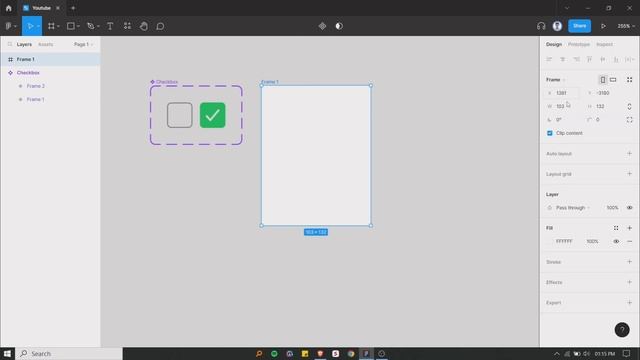Viewport: 640px width, 360px height.
Task: Toggle constrain proportions lock
Action: 629,106
